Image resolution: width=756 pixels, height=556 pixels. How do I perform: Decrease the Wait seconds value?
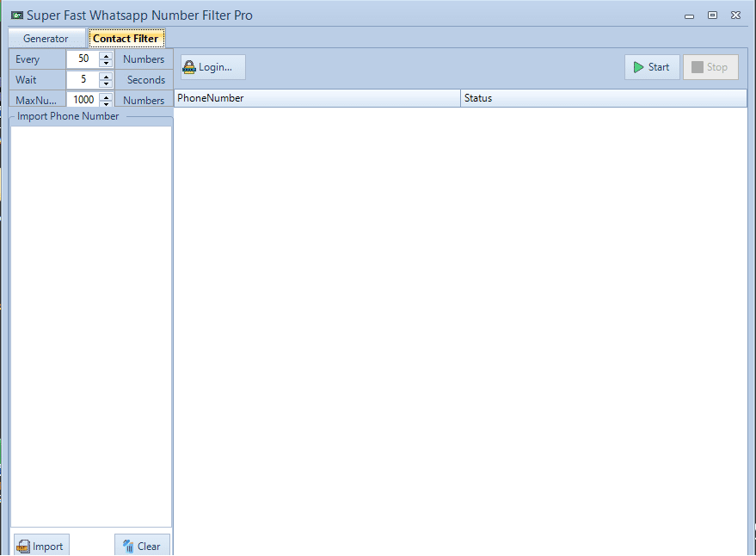[106, 83]
